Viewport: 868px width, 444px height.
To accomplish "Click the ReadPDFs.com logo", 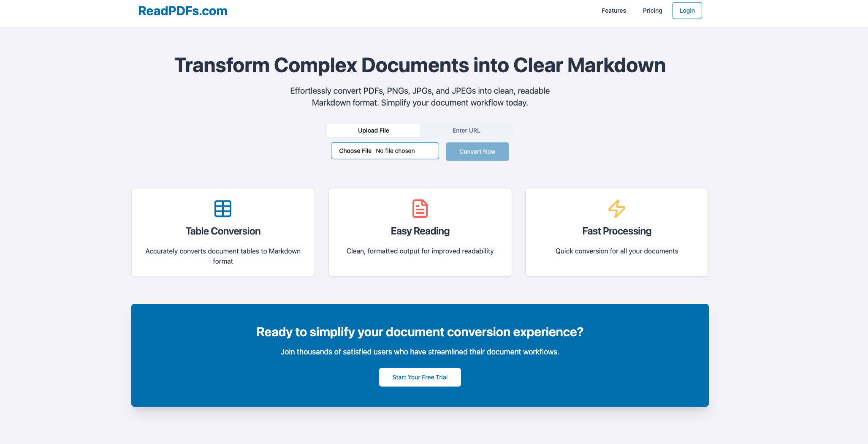I will pyautogui.click(x=182, y=11).
